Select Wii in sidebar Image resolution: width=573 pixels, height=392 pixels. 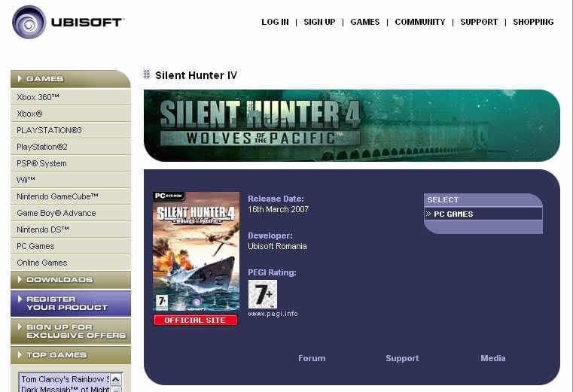point(71,180)
